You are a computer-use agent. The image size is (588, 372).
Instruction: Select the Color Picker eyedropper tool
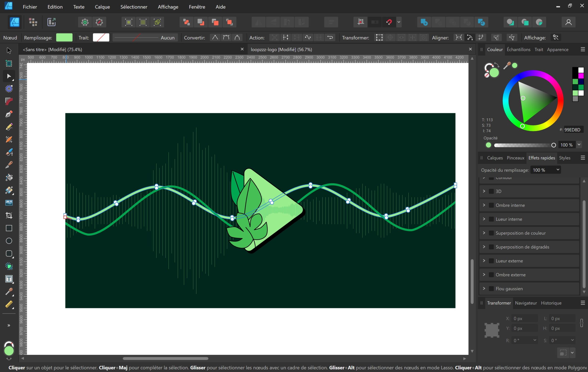coord(9,292)
